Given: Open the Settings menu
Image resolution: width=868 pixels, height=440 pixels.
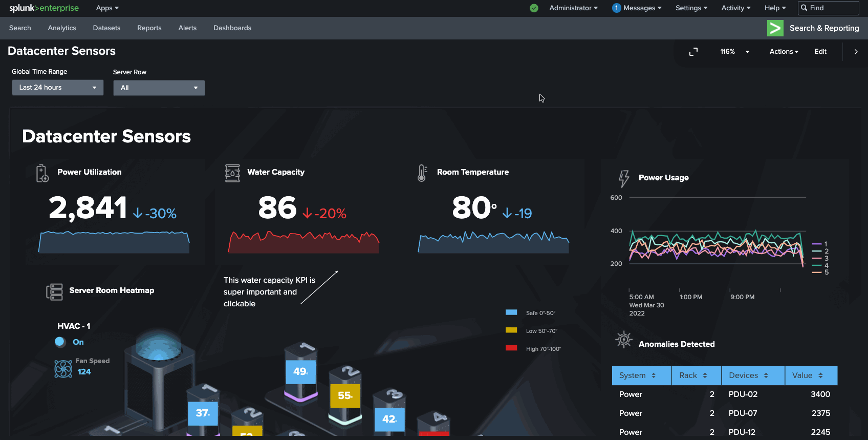Looking at the screenshot, I should coord(691,8).
